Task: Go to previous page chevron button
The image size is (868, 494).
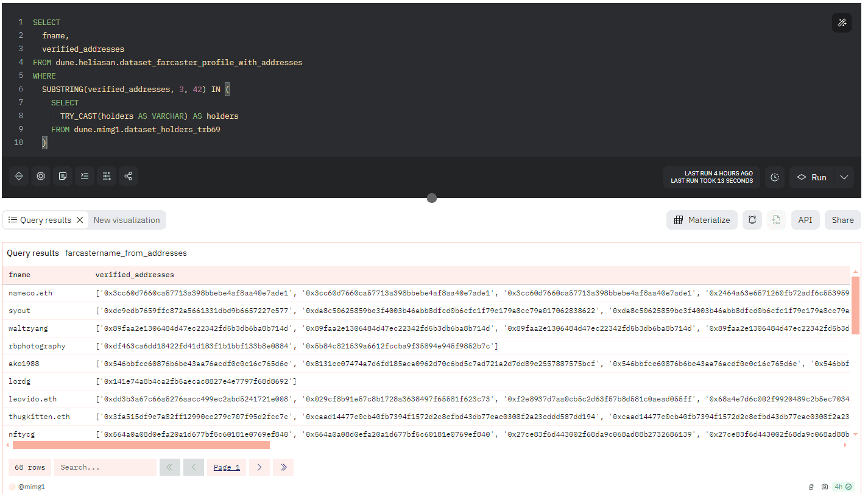Action: 194,467
